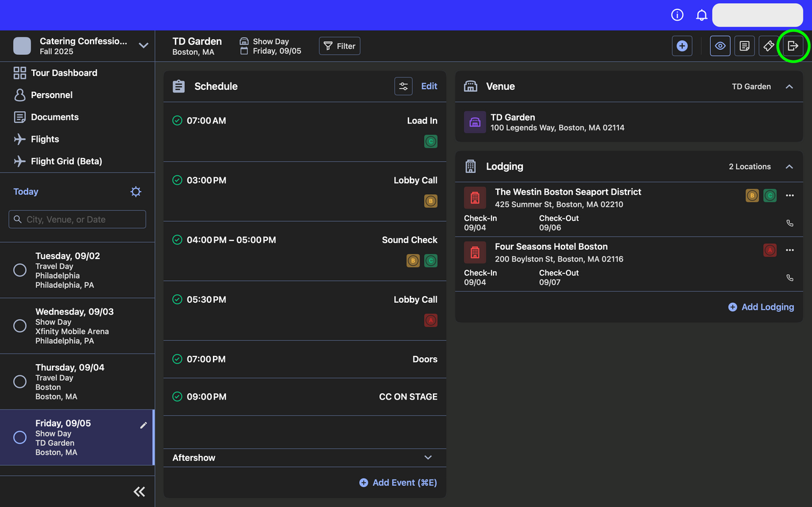
Task: Click the red Four Seasons hotel icon
Action: click(475, 252)
